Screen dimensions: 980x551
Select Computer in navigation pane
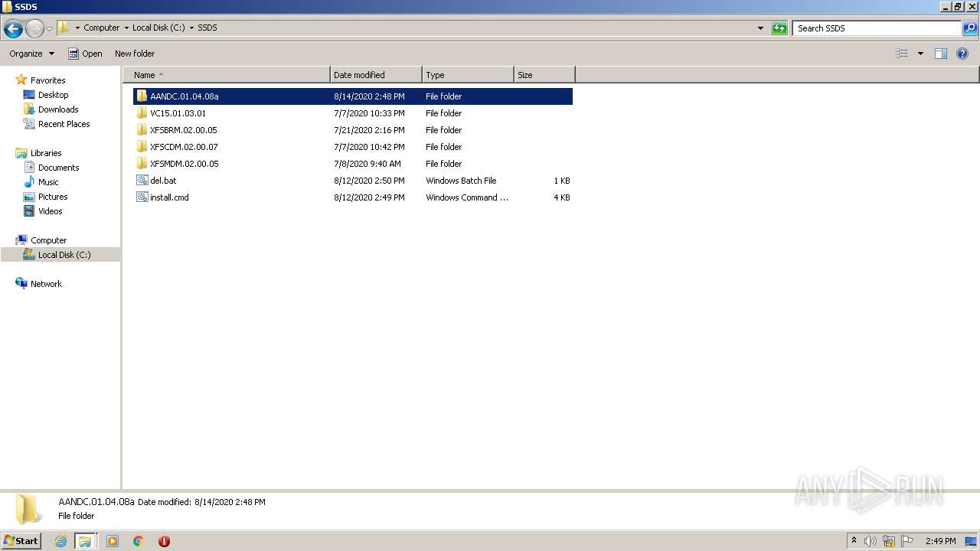point(48,240)
